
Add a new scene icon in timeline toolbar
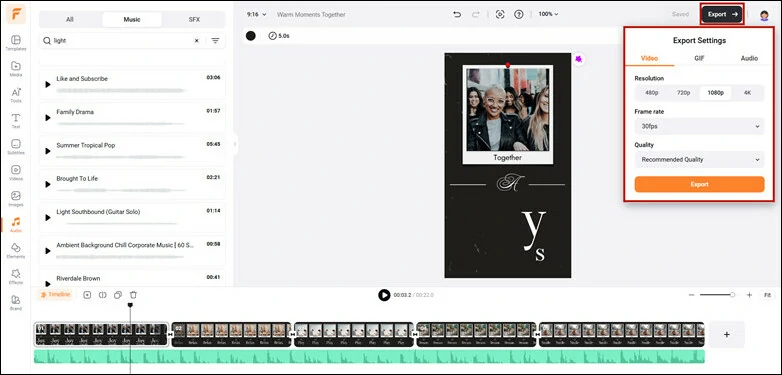[87, 295]
